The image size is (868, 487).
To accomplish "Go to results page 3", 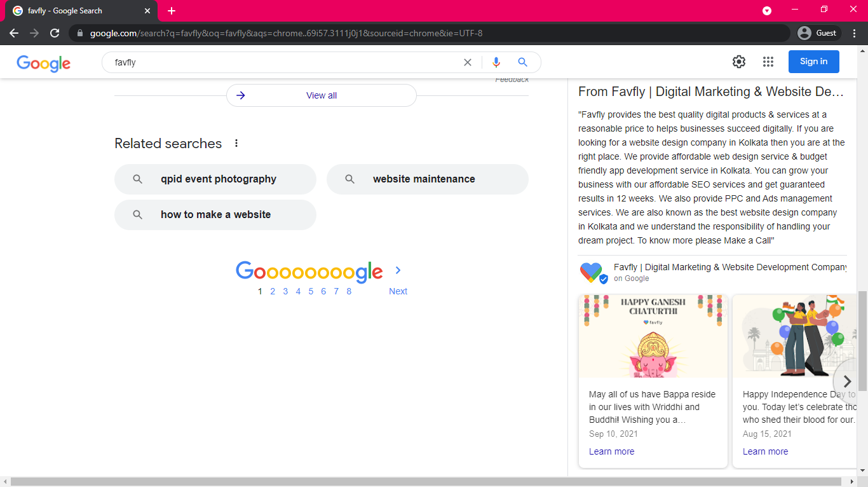I will pyautogui.click(x=285, y=291).
